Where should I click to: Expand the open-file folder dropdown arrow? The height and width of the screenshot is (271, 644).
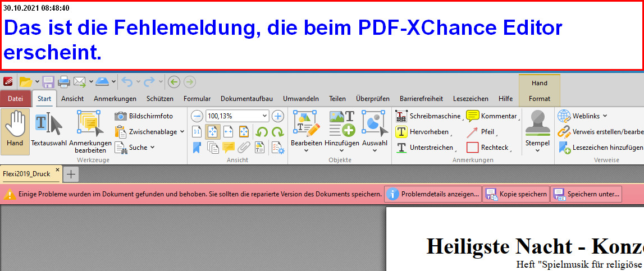coord(38,82)
